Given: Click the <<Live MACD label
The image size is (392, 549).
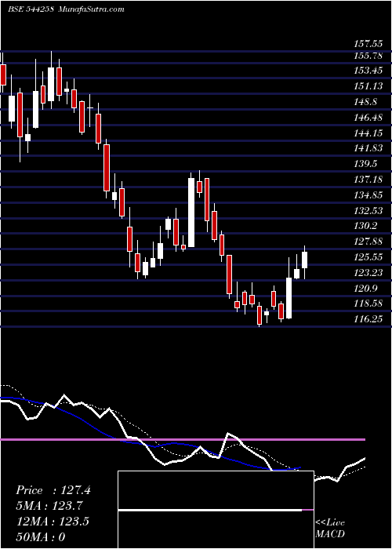Looking at the screenshot, I should [x=330, y=529].
